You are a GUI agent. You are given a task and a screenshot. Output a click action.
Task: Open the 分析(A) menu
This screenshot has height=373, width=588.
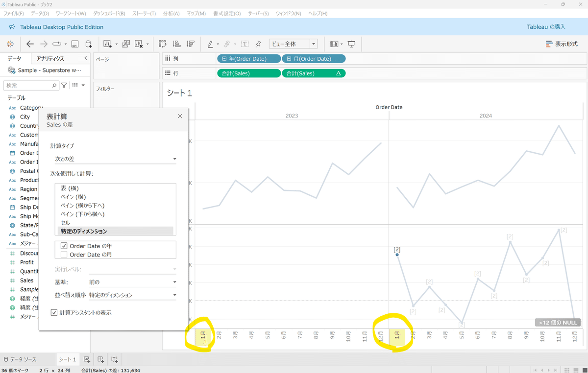(171, 13)
